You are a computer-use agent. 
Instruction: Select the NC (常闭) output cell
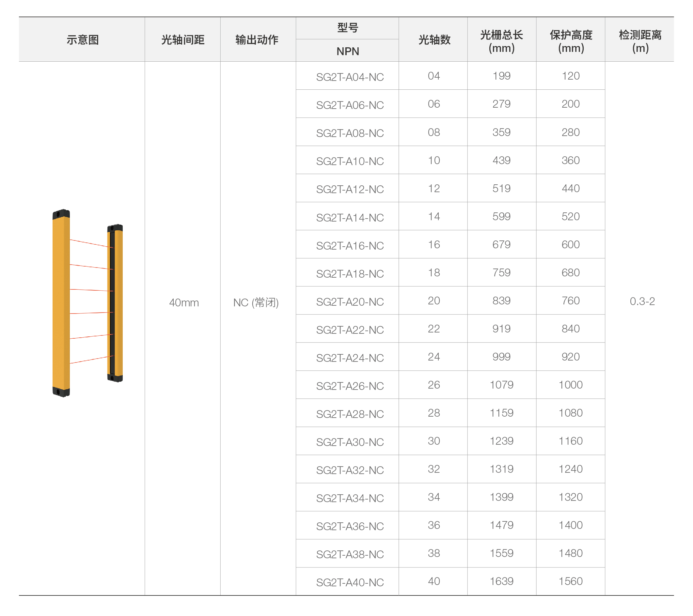click(x=256, y=302)
